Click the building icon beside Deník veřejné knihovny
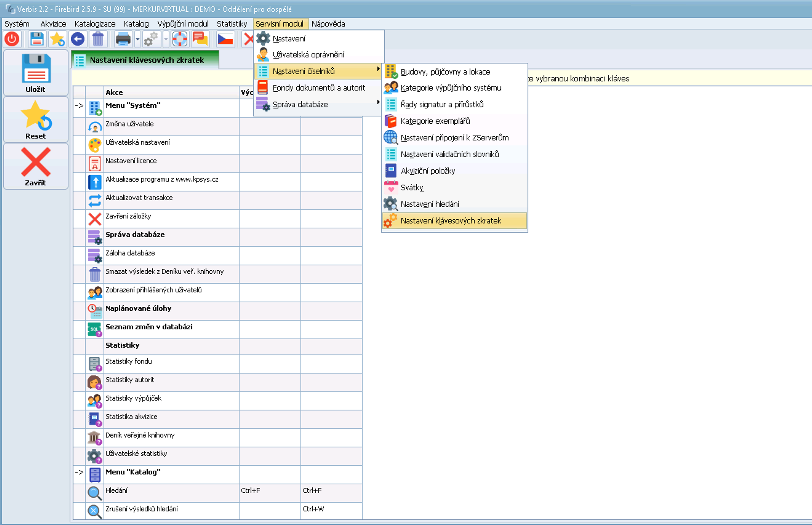 tap(95, 438)
